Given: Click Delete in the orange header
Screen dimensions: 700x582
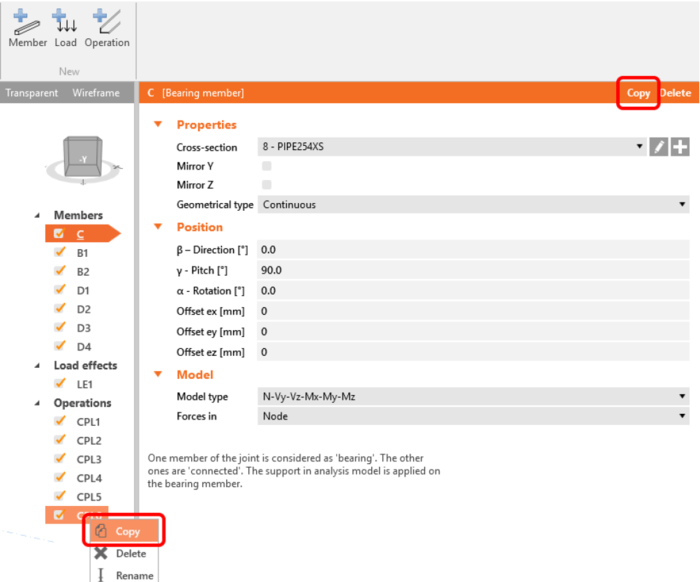Looking at the screenshot, I should pyautogui.click(x=675, y=93).
